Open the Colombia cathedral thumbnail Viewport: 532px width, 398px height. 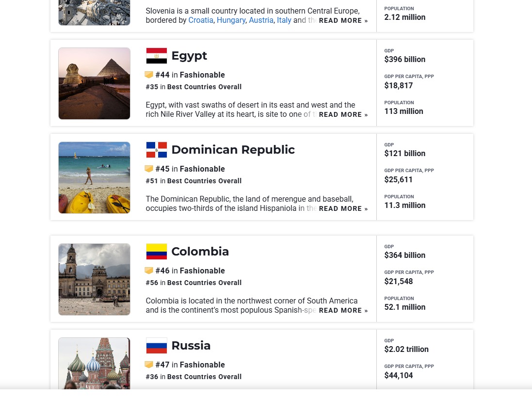(95, 279)
